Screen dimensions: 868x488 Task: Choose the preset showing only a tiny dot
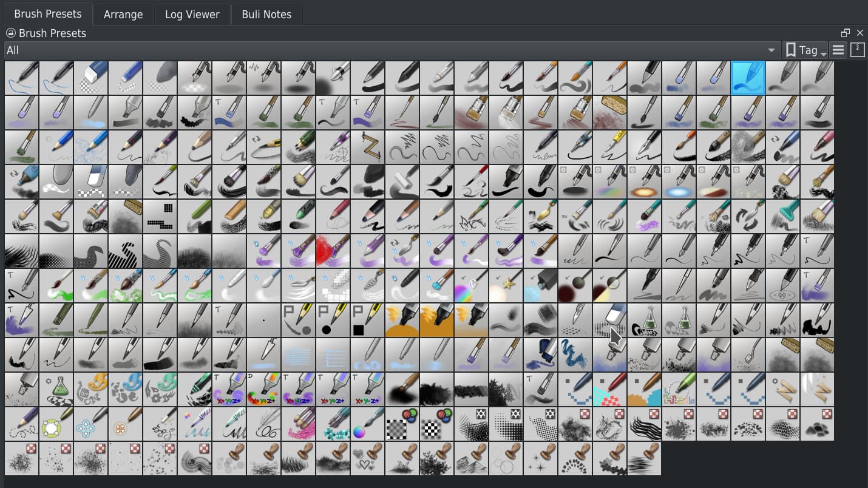264,320
